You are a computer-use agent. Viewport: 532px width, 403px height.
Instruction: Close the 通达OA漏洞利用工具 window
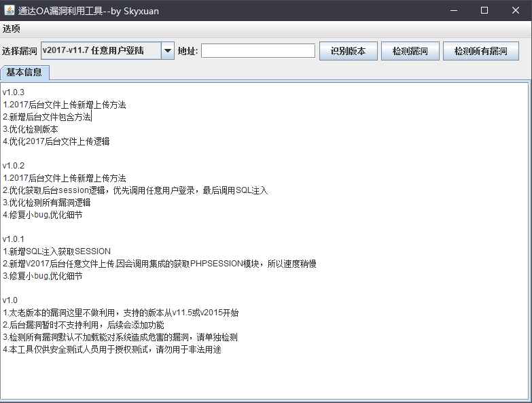click(x=516, y=10)
